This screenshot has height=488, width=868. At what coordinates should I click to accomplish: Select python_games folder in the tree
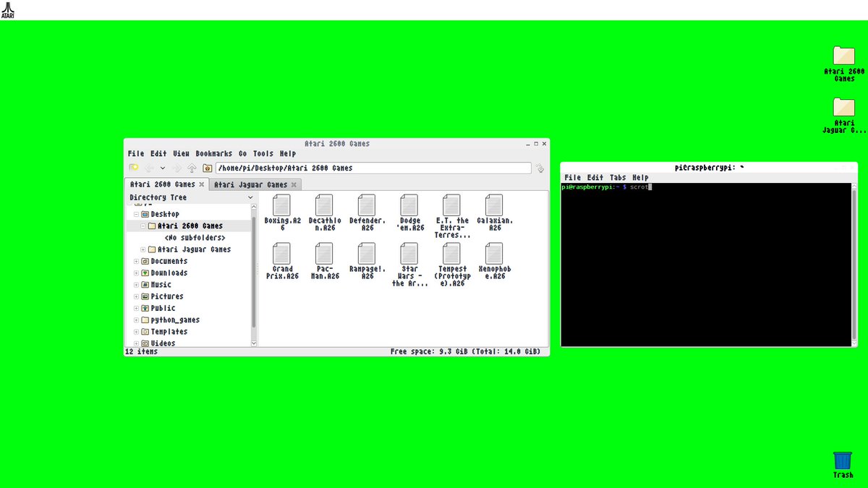(x=170, y=320)
